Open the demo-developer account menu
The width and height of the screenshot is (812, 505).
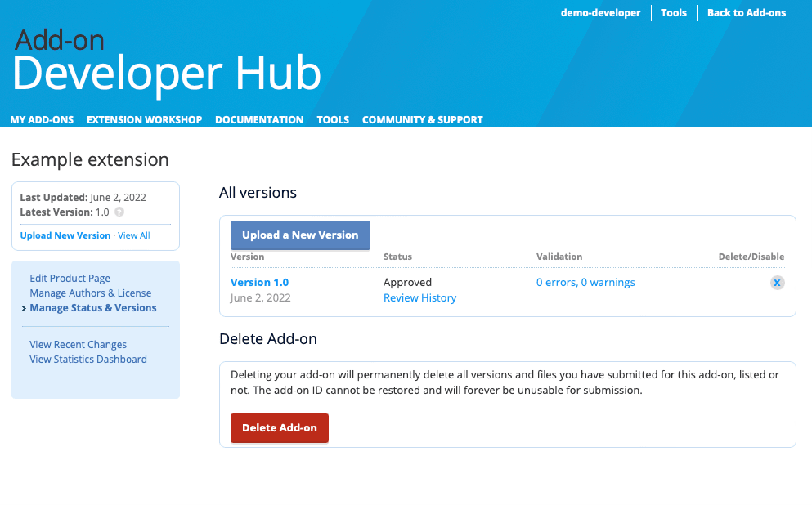coord(600,13)
